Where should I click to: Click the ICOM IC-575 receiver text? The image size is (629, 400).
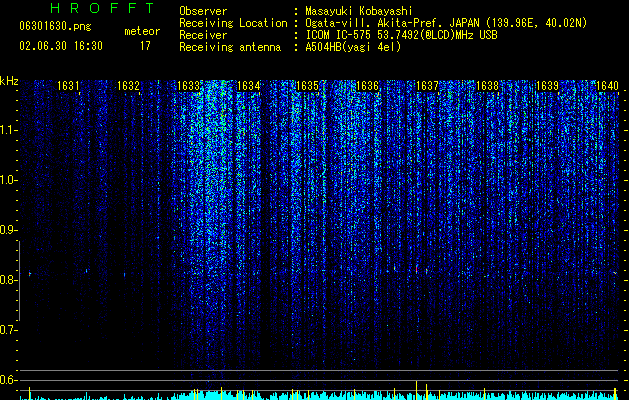(401, 35)
